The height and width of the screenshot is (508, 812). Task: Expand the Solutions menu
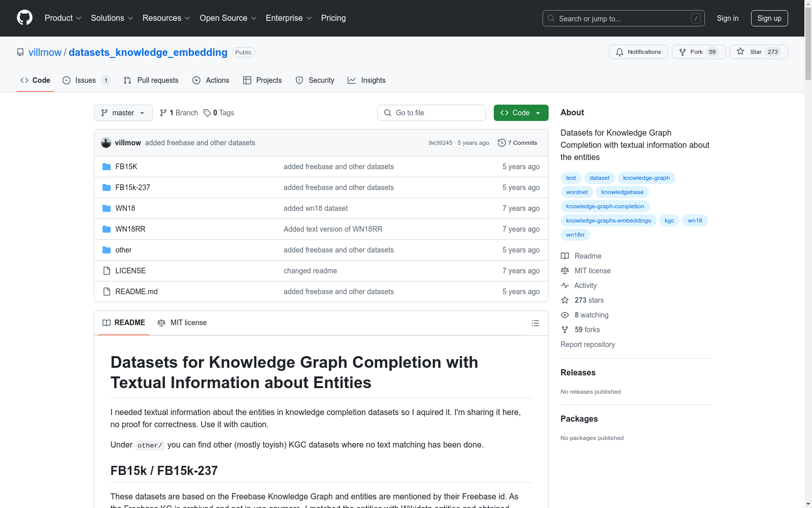point(112,18)
